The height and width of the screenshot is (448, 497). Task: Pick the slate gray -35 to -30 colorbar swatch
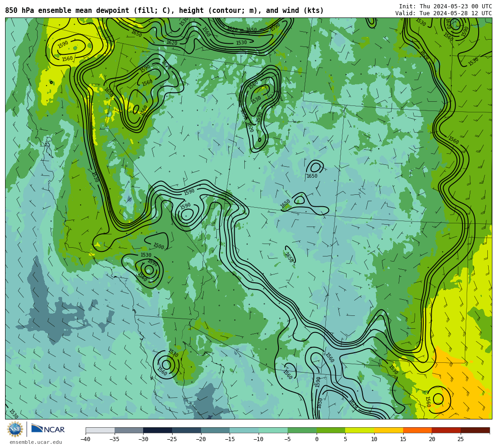click(x=129, y=430)
